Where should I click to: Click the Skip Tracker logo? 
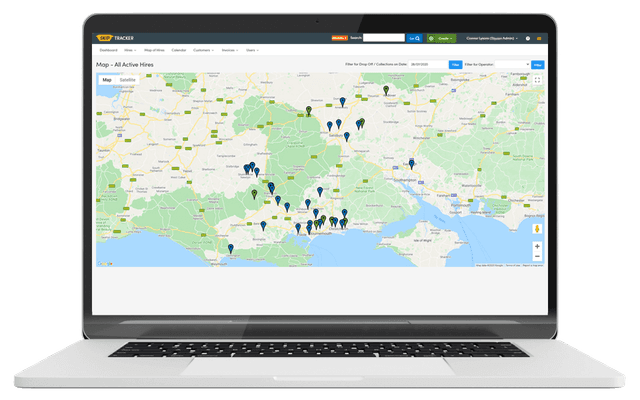click(115, 38)
